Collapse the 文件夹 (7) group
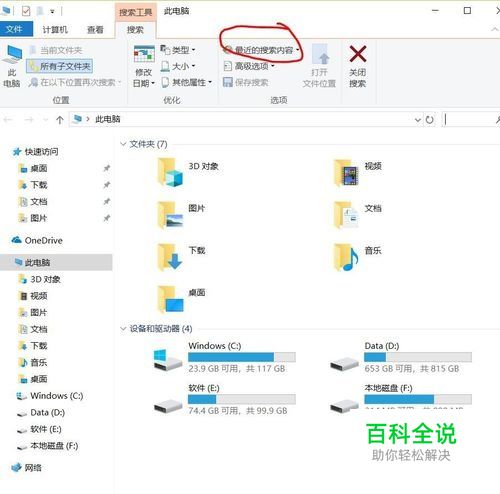500x494 pixels. pyautogui.click(x=123, y=144)
